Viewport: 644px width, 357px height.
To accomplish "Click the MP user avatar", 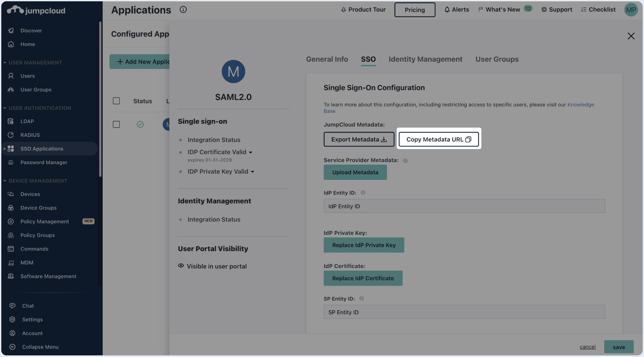I will point(631,9).
